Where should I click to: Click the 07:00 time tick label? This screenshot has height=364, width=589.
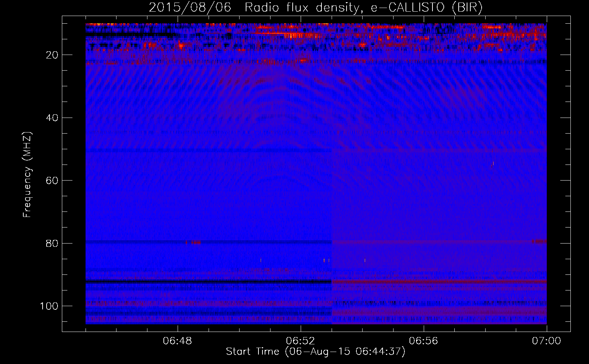tap(546, 341)
